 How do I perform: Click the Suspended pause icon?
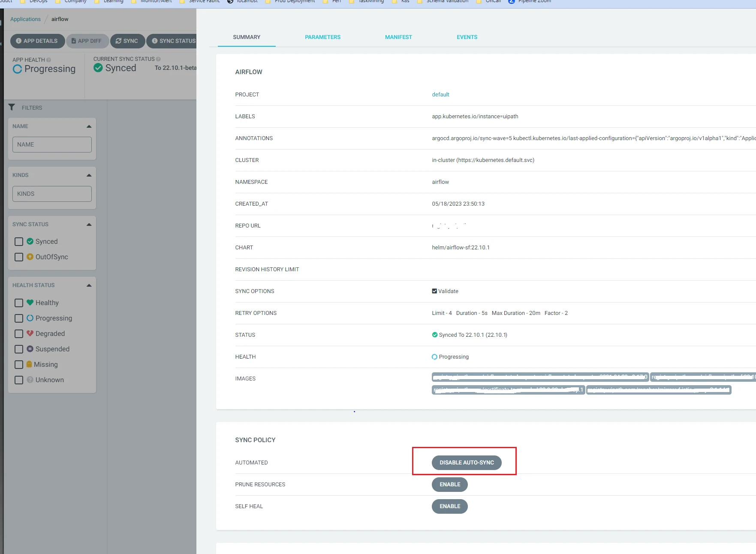point(30,349)
